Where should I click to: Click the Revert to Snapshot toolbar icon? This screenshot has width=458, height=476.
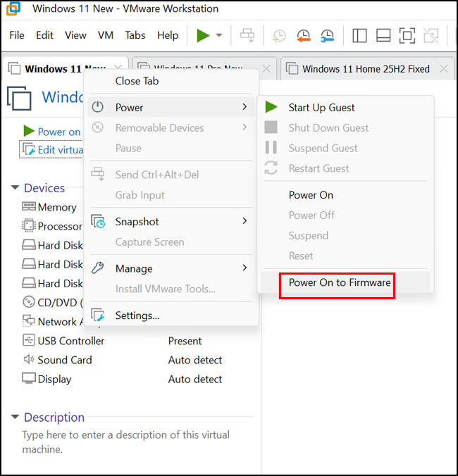[303, 35]
